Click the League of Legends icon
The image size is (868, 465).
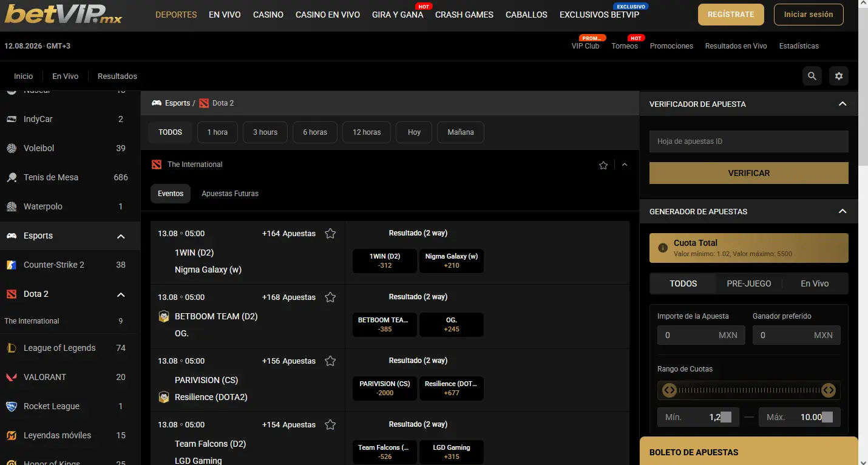[x=12, y=348]
